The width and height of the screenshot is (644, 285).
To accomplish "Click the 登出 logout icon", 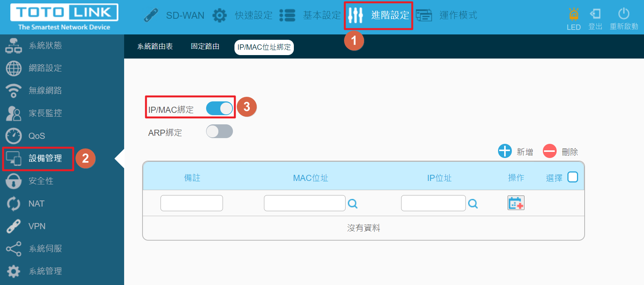I will tap(595, 14).
